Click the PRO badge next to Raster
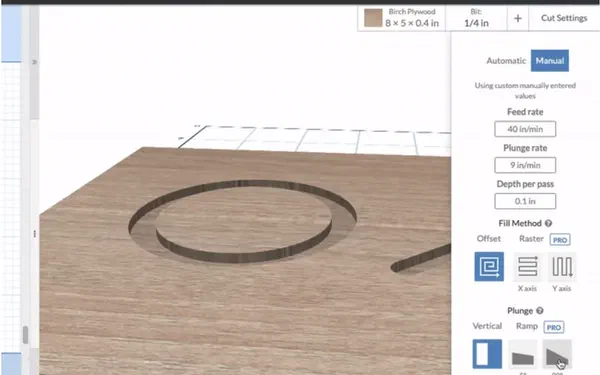 pyautogui.click(x=560, y=240)
